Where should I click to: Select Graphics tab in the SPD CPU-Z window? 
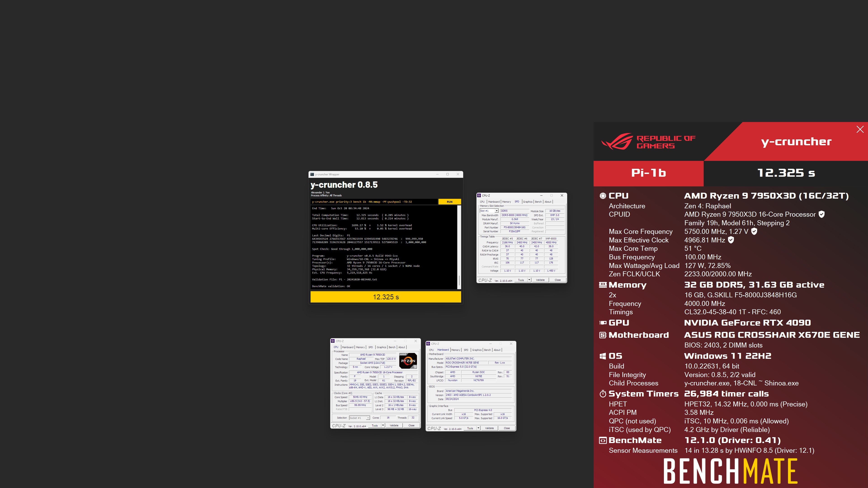click(528, 202)
